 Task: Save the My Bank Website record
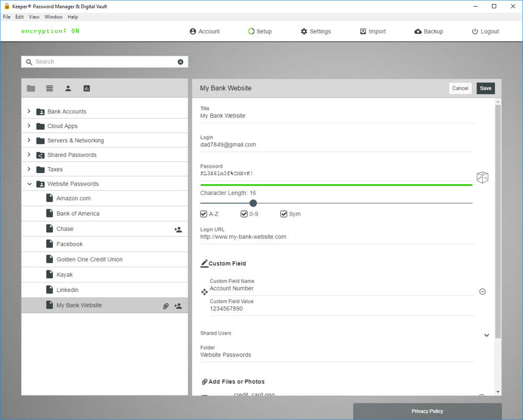tap(486, 88)
